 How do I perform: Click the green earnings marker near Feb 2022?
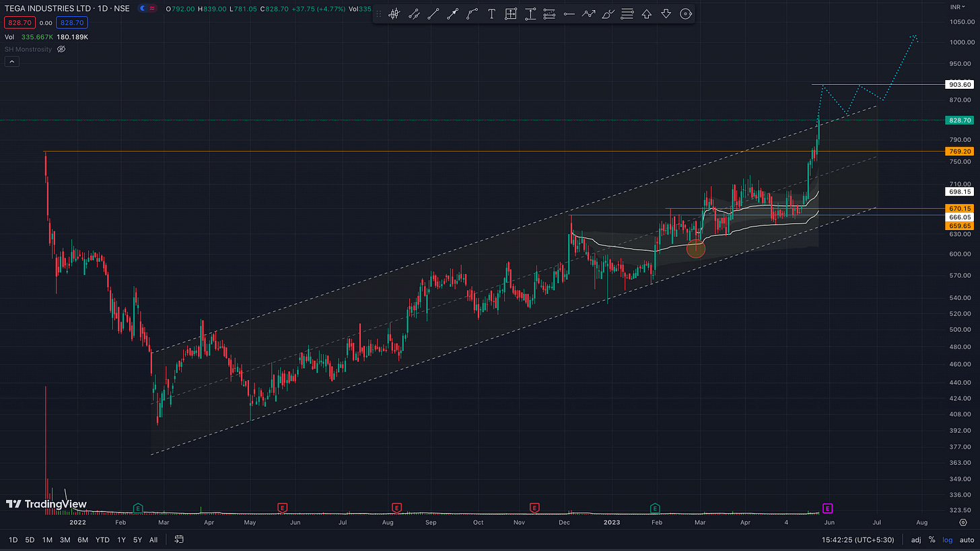[138, 507]
